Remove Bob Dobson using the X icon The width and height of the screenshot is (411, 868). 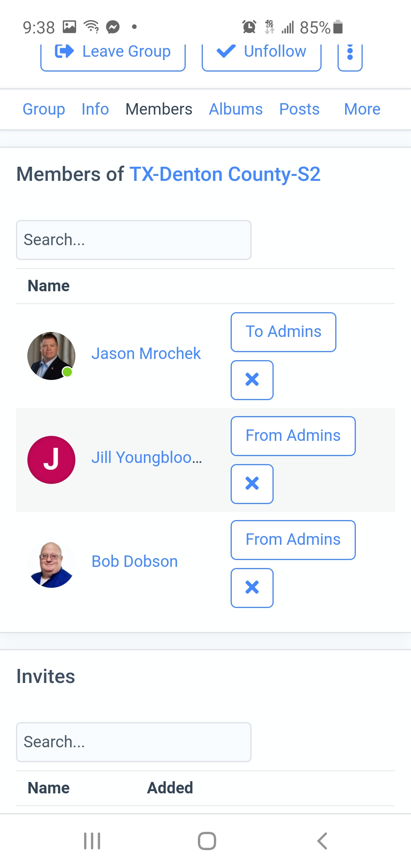252,588
